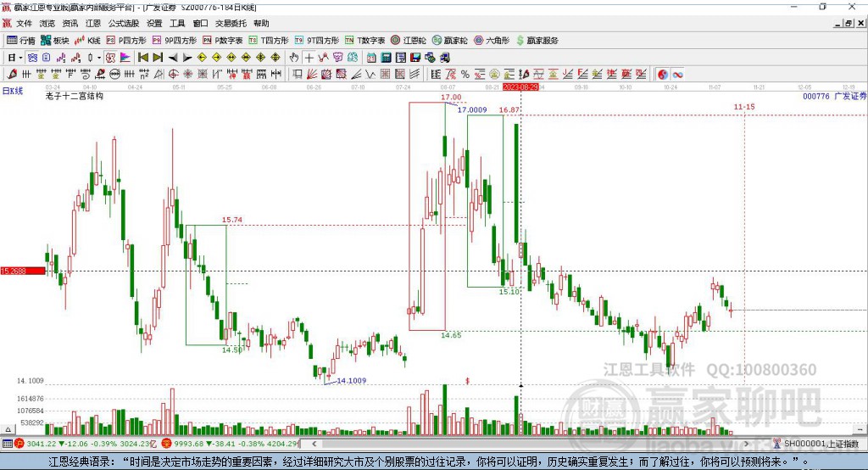
Task: Open the T数字表 number table
Action: [x=364, y=41]
